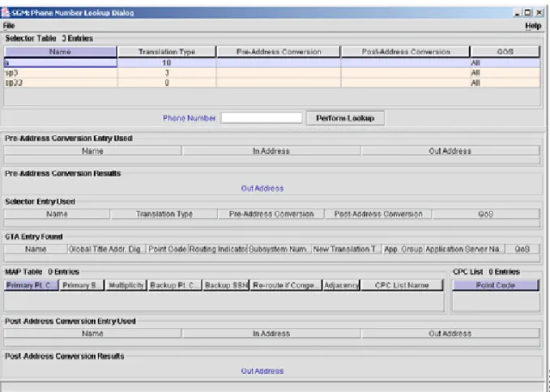This screenshot has width=550, height=392.
Task: Click Out Address label under Pre-Address Conversion Results
Action: pyautogui.click(x=262, y=188)
